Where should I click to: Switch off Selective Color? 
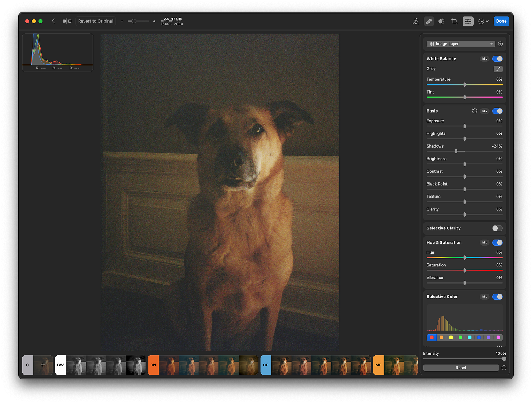tap(497, 297)
